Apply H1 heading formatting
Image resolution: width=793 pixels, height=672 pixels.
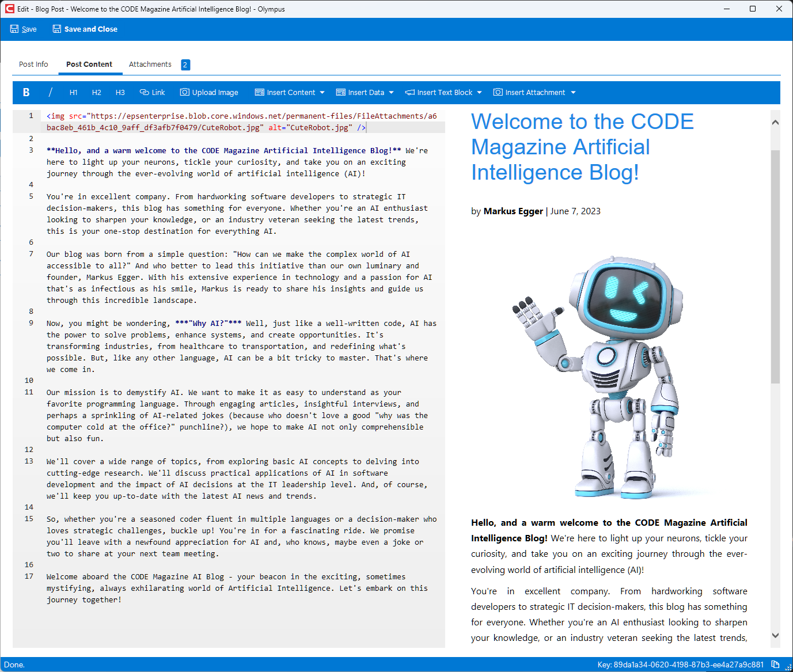(74, 93)
